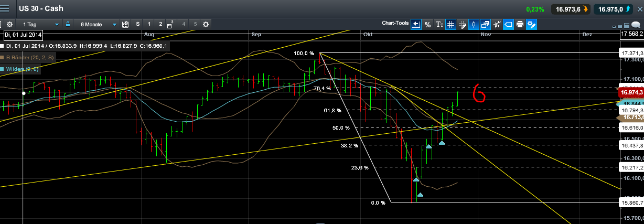644x224 pixels.
Task: Click the buy price 16.975,0 button
Action: tap(614, 9)
